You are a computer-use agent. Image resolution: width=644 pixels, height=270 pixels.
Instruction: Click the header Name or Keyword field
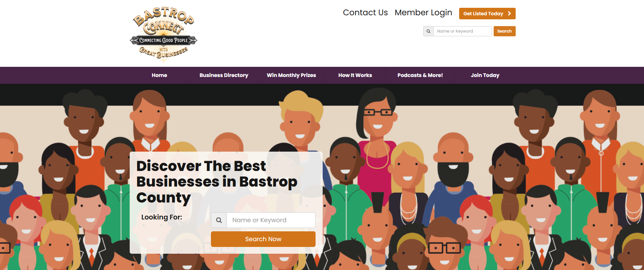tap(463, 31)
